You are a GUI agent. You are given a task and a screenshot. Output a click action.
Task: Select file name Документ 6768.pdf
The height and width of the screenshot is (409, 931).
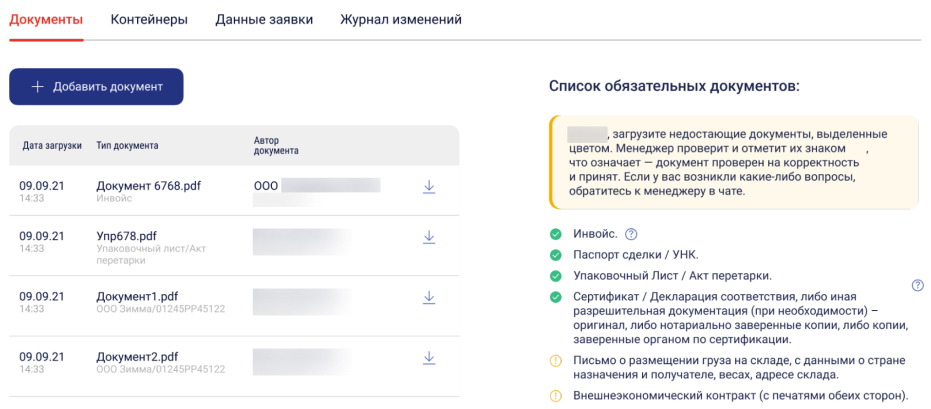[148, 186]
